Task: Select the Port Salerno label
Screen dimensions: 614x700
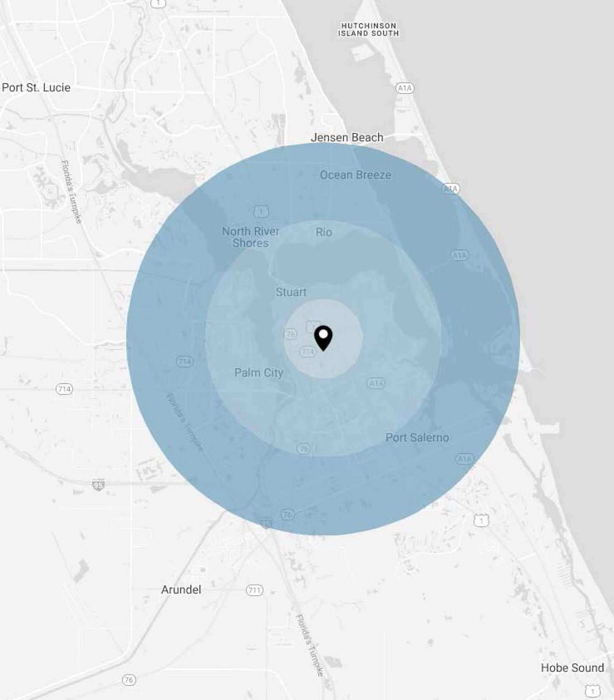Action: pyautogui.click(x=417, y=437)
